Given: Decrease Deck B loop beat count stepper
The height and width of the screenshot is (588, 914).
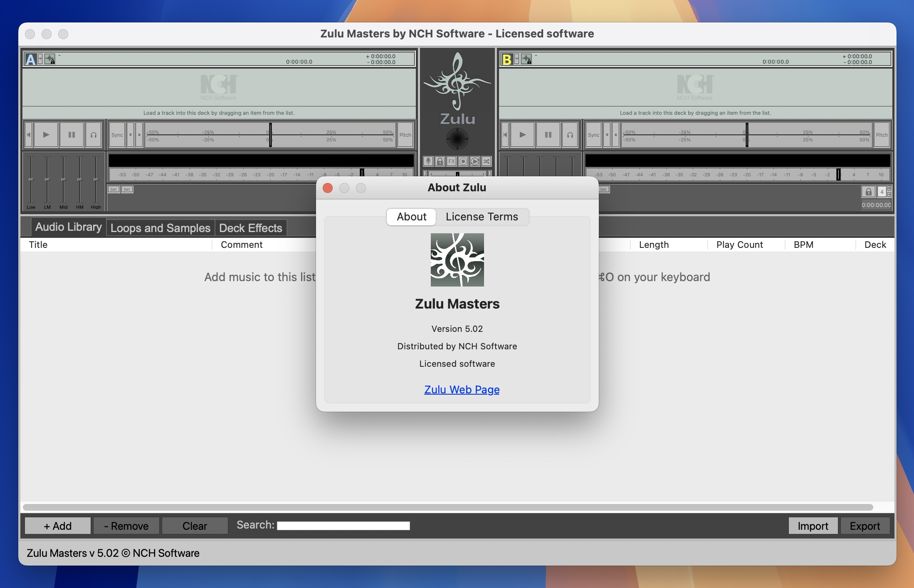Looking at the screenshot, I should click(x=889, y=195).
